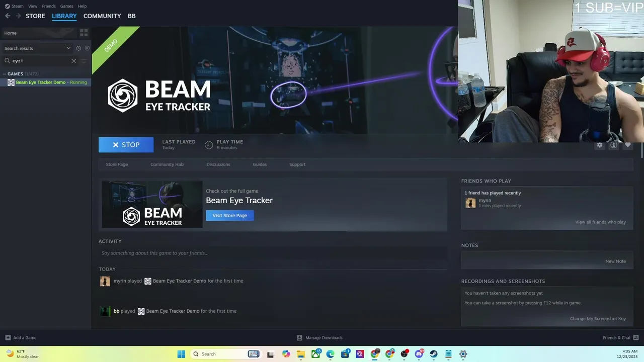Open OBS Studio from taskbar
Screen dimensions: 644x362
click(x=404, y=354)
